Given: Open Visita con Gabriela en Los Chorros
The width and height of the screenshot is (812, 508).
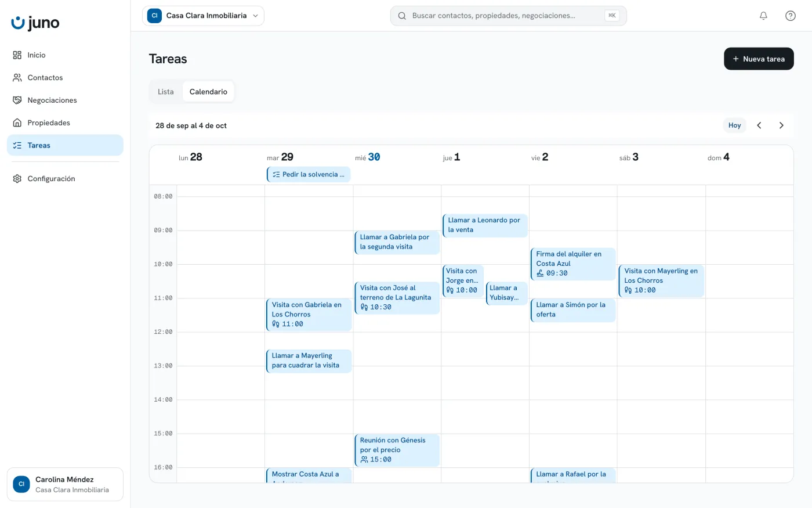Looking at the screenshot, I should (x=309, y=314).
